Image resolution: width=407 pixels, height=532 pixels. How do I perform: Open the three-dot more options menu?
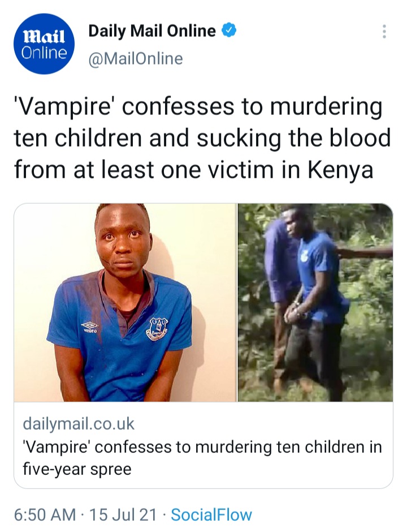[384, 32]
